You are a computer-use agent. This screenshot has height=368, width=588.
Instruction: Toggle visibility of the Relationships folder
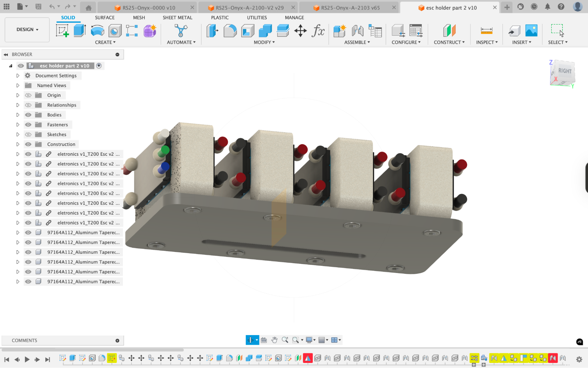[x=28, y=105]
